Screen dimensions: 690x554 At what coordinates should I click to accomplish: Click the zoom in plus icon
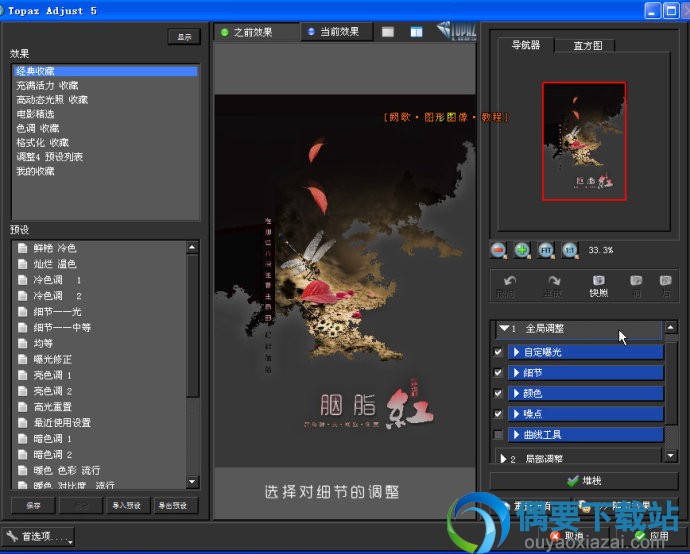click(522, 250)
